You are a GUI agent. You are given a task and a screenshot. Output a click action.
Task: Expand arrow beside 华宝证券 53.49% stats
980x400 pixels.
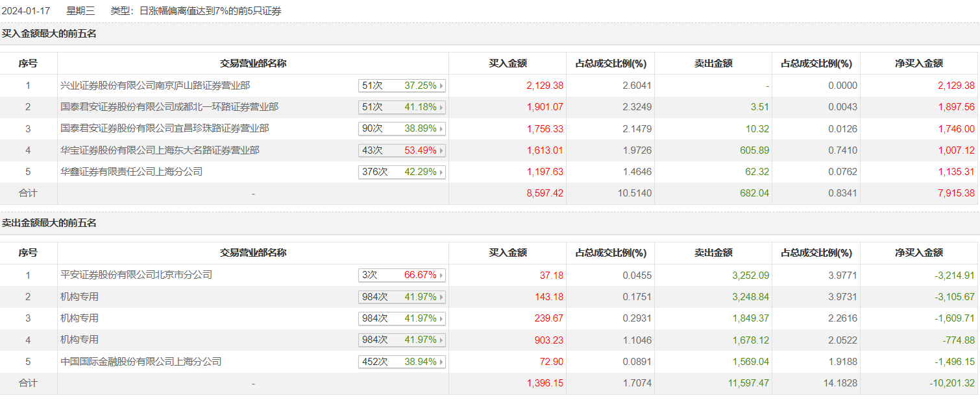tap(441, 150)
